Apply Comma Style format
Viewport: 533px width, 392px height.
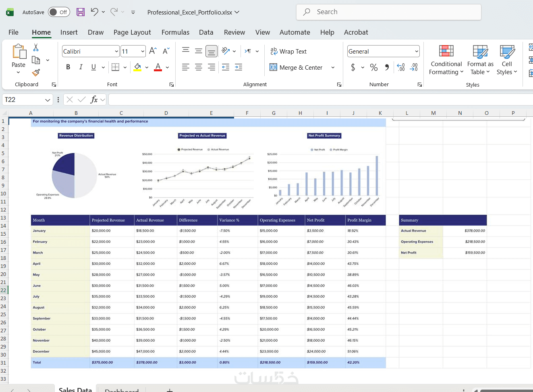pos(387,67)
